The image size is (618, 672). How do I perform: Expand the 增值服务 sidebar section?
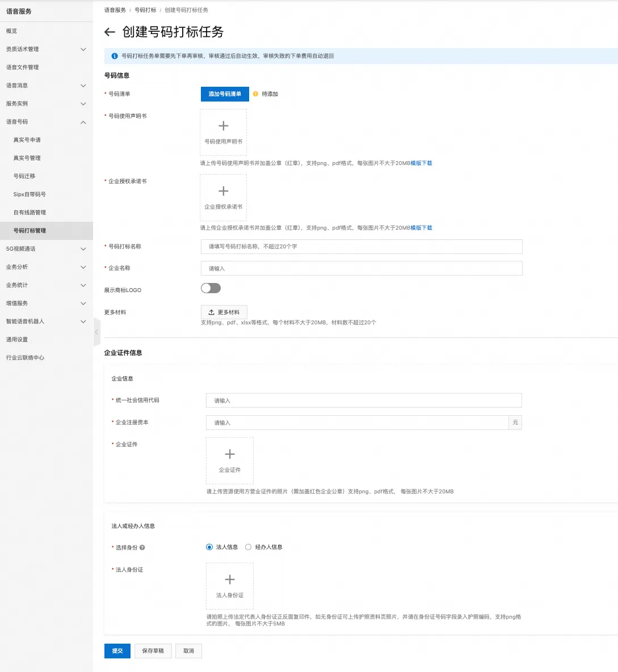pyautogui.click(x=83, y=303)
